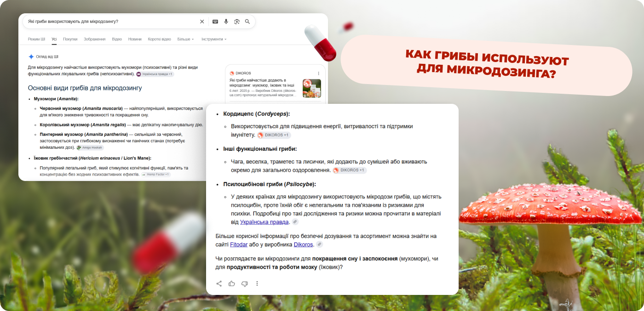
Task: Open the Hemp Factor +1 source chip
Action: [155, 175]
